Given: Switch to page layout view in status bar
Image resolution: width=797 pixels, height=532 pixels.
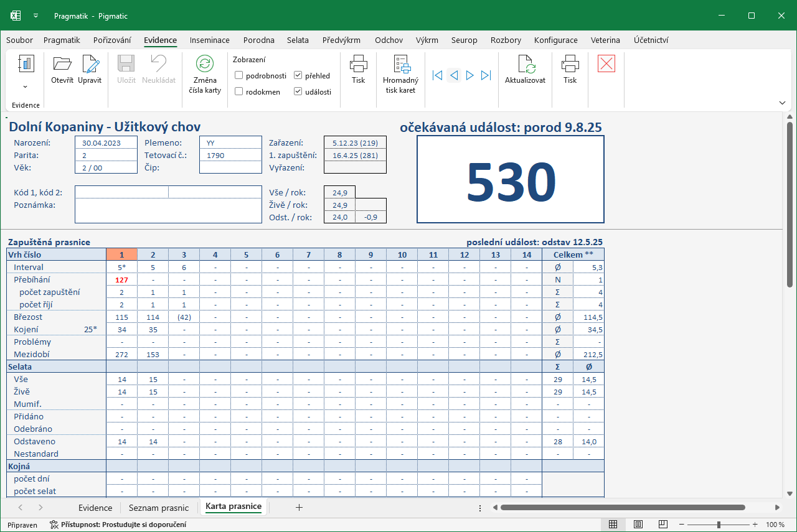Looking at the screenshot, I should 638,525.
